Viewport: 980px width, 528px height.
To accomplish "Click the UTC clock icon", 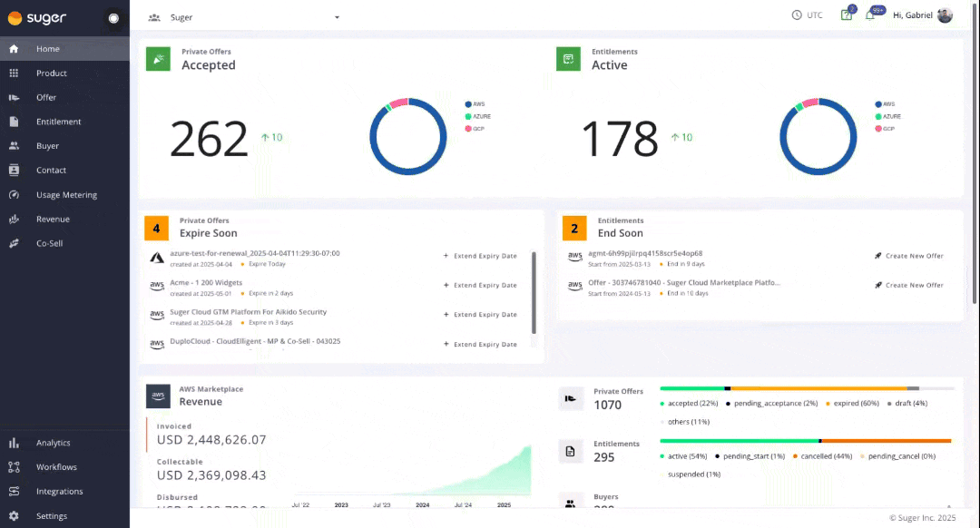I will click(797, 15).
